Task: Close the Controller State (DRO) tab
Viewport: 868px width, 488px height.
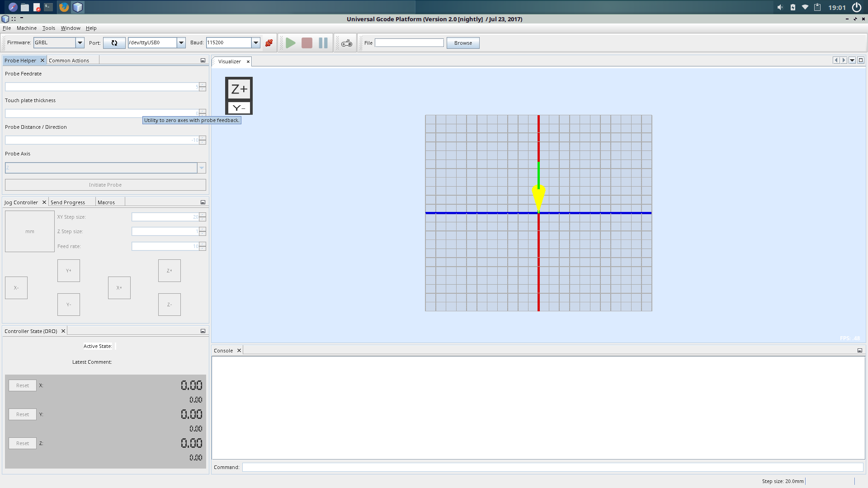Action: (x=63, y=331)
